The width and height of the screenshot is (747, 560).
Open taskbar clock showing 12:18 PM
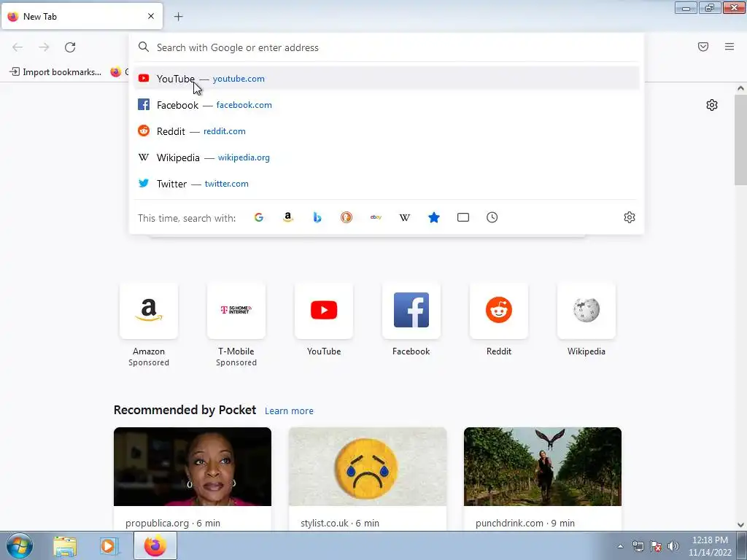click(x=710, y=546)
